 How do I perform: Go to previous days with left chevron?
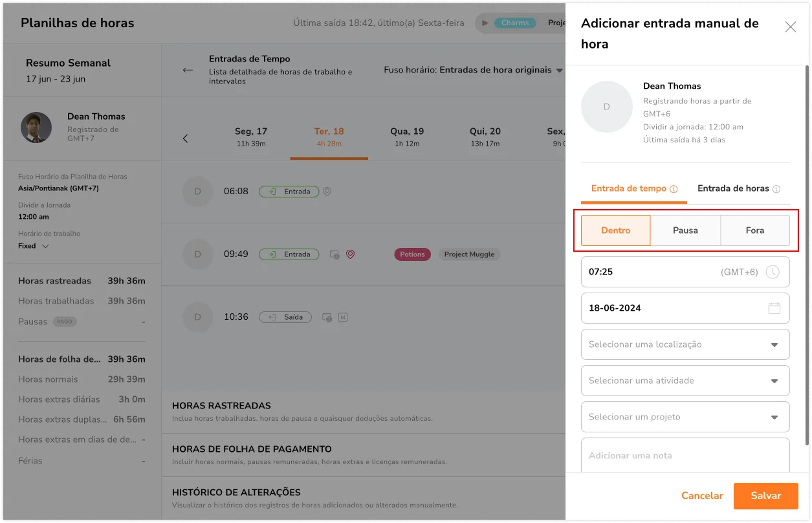[x=186, y=139]
